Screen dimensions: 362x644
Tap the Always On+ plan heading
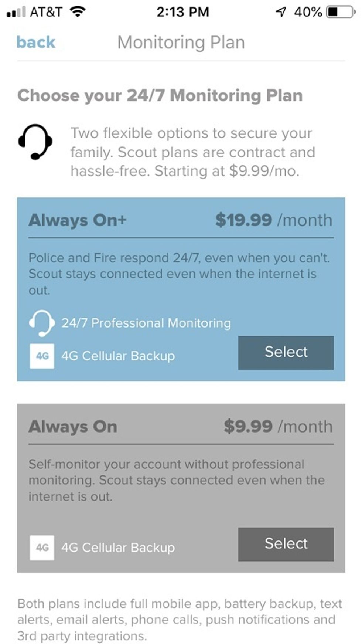[78, 221]
